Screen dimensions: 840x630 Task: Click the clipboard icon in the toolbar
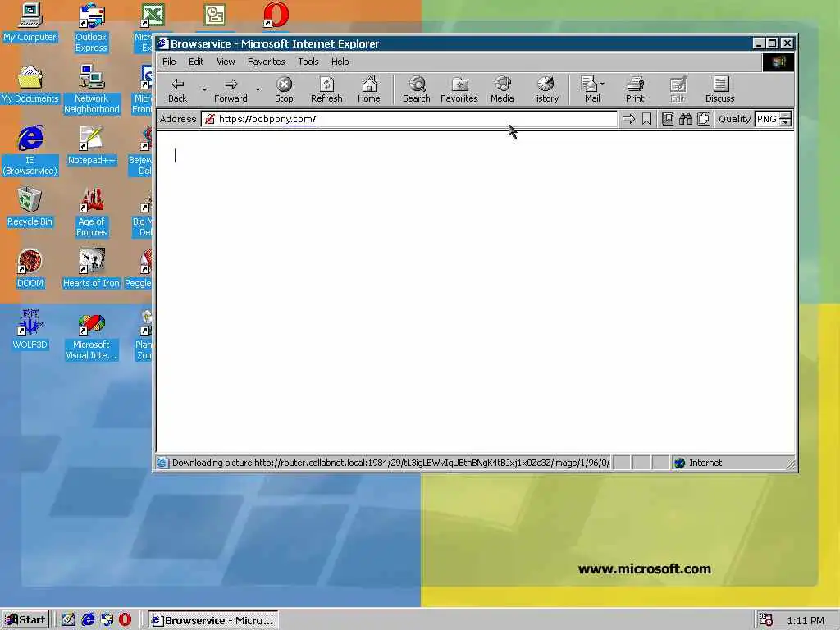coord(704,119)
